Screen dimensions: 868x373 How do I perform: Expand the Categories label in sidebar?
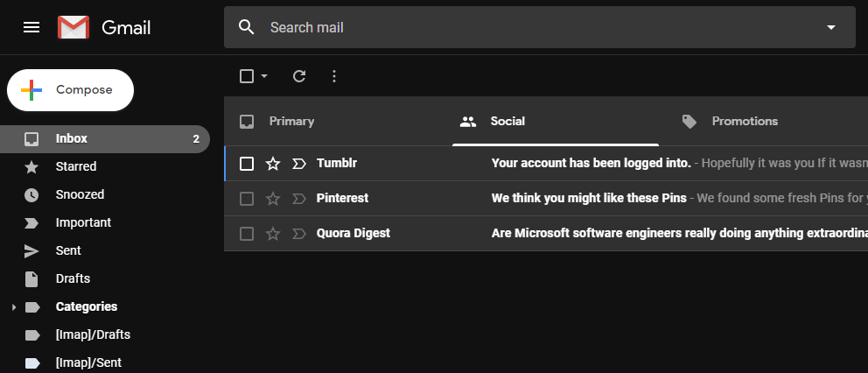[13, 307]
